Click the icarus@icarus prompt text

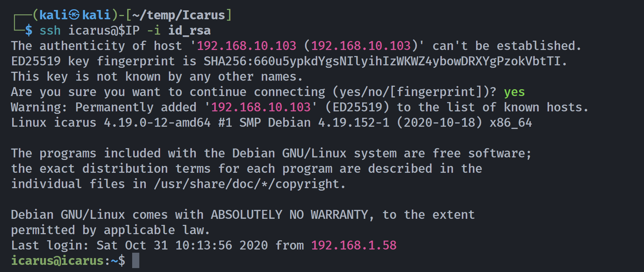[x=57, y=261]
